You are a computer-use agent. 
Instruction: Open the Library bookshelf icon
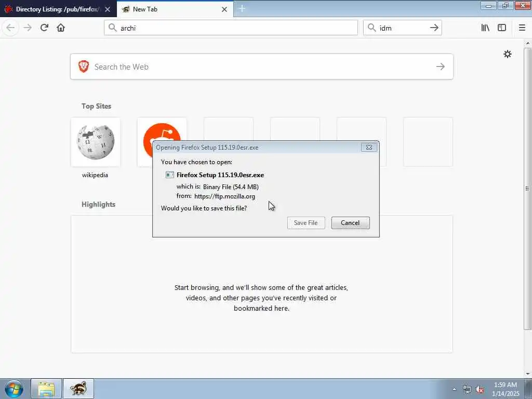click(x=485, y=28)
